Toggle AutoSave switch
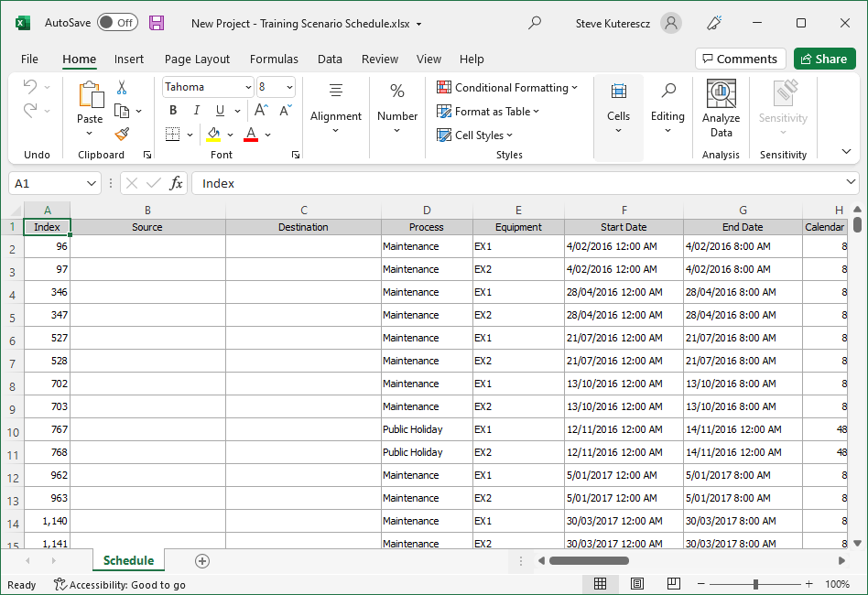Image resolution: width=868 pixels, height=595 pixels. click(x=117, y=23)
